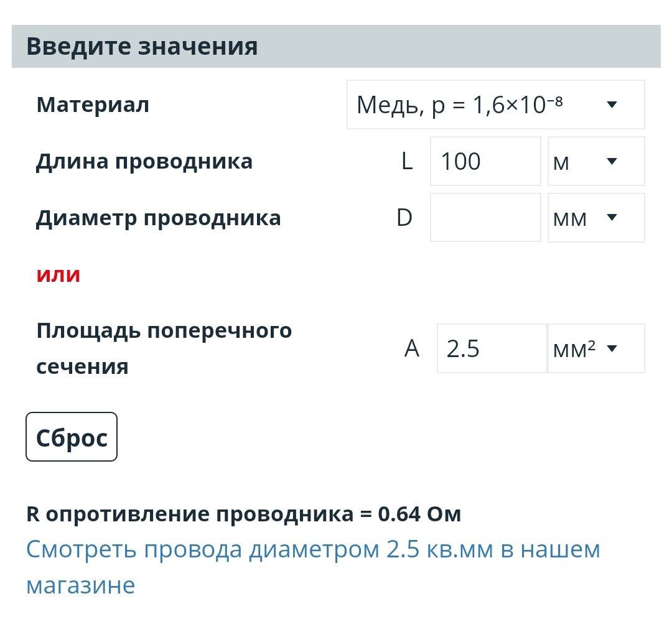Open the length unit dropdown 'м'

[595, 161]
